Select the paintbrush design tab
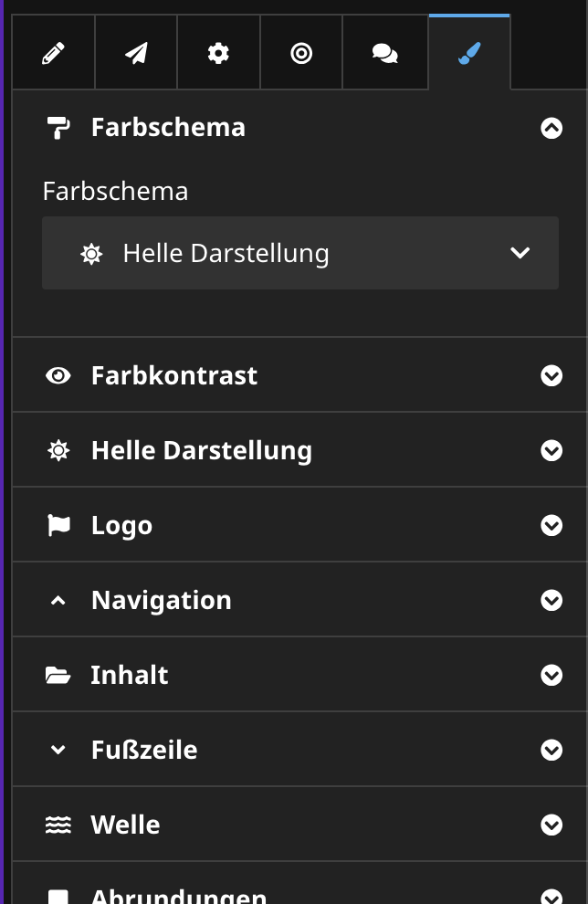588x904 pixels. click(x=468, y=54)
